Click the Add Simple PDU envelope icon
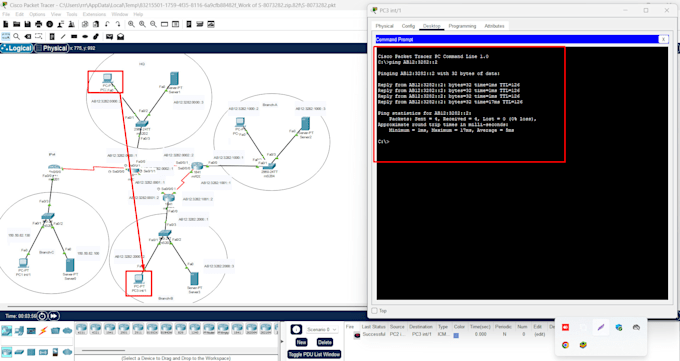 tap(109, 36)
